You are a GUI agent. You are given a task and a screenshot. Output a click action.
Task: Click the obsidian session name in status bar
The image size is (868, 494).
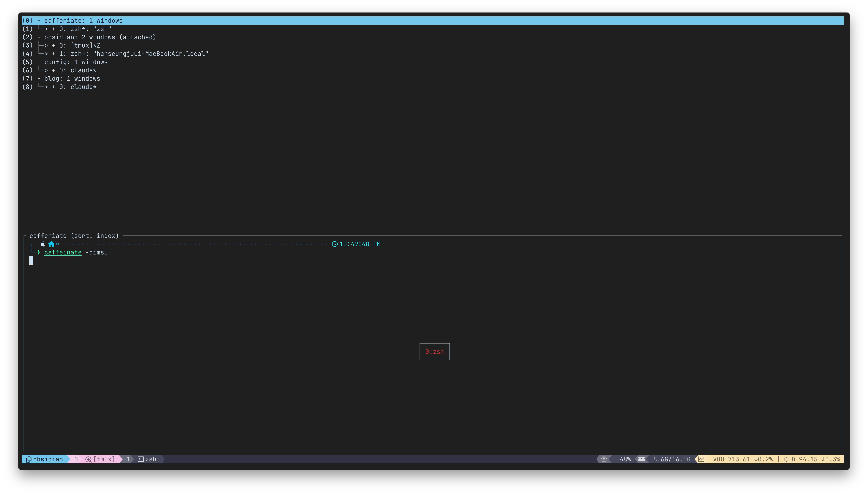click(48, 459)
